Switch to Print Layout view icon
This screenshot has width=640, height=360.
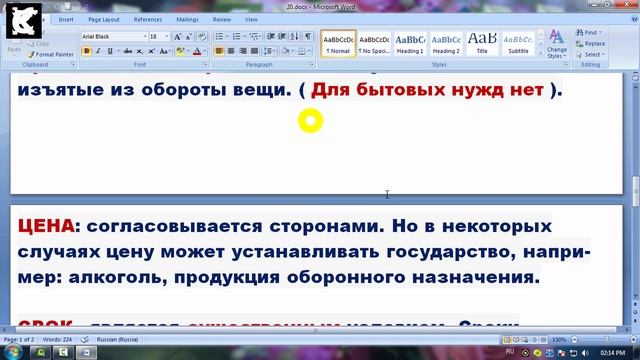507,340
